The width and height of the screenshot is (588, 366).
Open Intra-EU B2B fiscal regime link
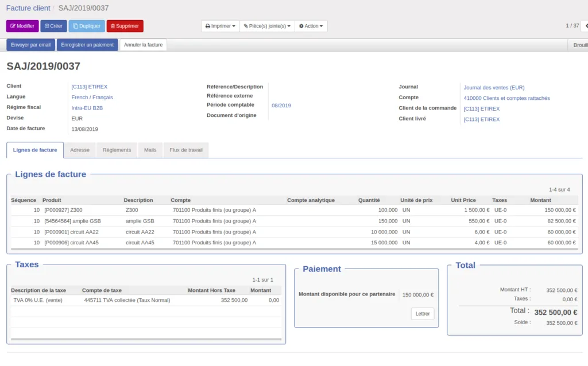[x=87, y=107]
